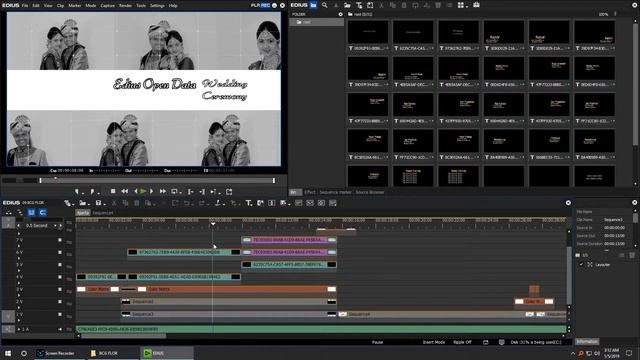The width and height of the screenshot is (640, 360).
Task: Mute audio track 1 A speaker
Action: coord(60,329)
